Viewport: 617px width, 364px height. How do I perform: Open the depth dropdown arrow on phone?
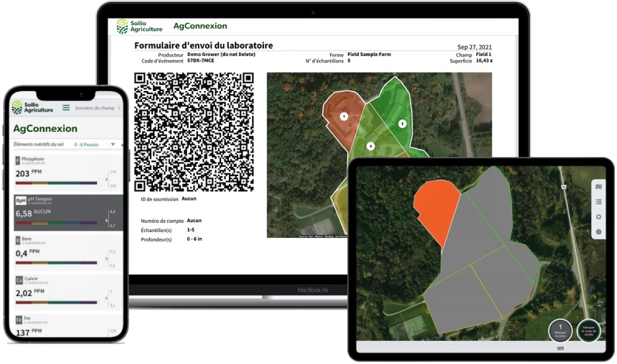pyautogui.click(x=113, y=145)
